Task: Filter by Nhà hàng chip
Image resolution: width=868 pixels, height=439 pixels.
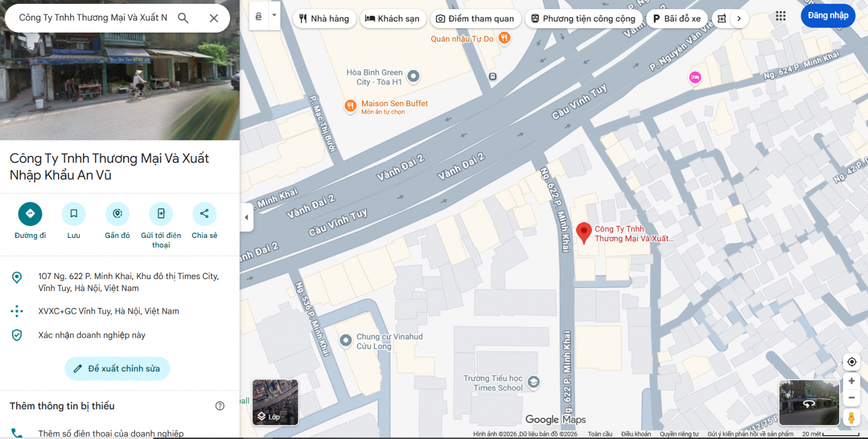Action: [324, 18]
